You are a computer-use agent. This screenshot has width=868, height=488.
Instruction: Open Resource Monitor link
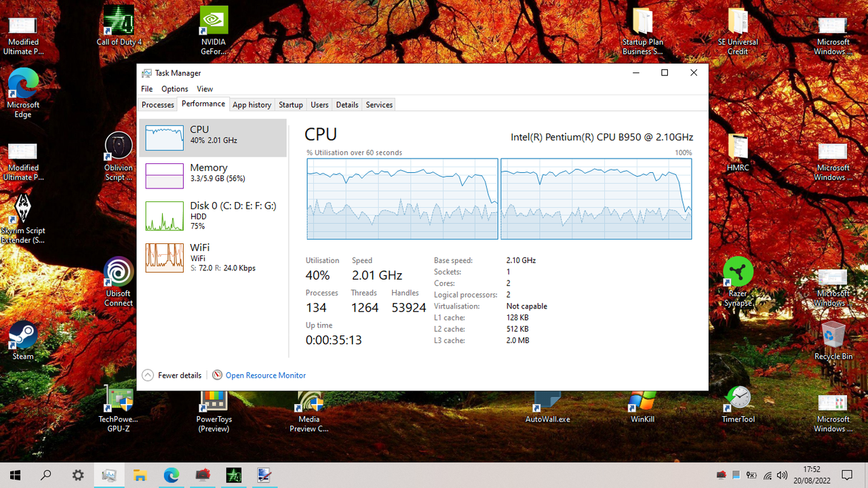[x=259, y=375]
